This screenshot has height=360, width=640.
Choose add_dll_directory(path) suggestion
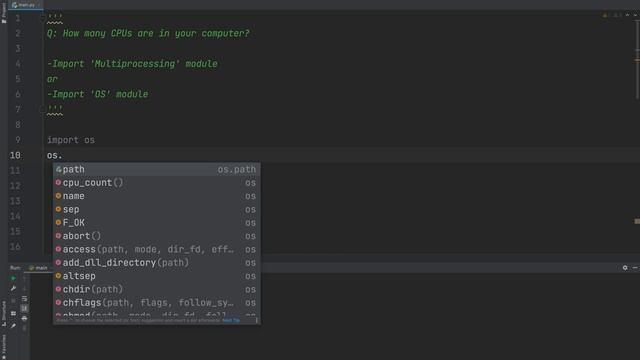[157, 263]
